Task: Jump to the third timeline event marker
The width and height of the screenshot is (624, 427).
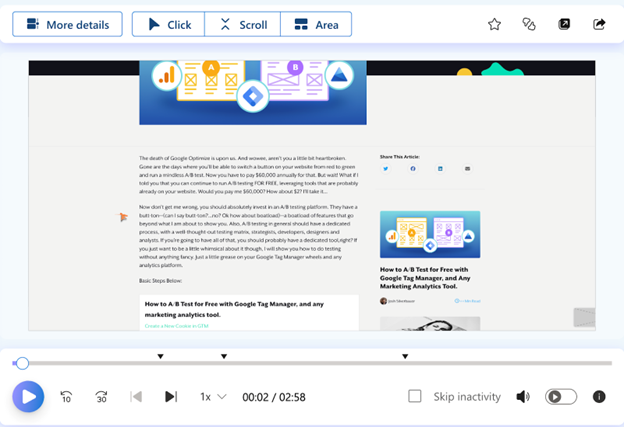Action: tap(405, 357)
